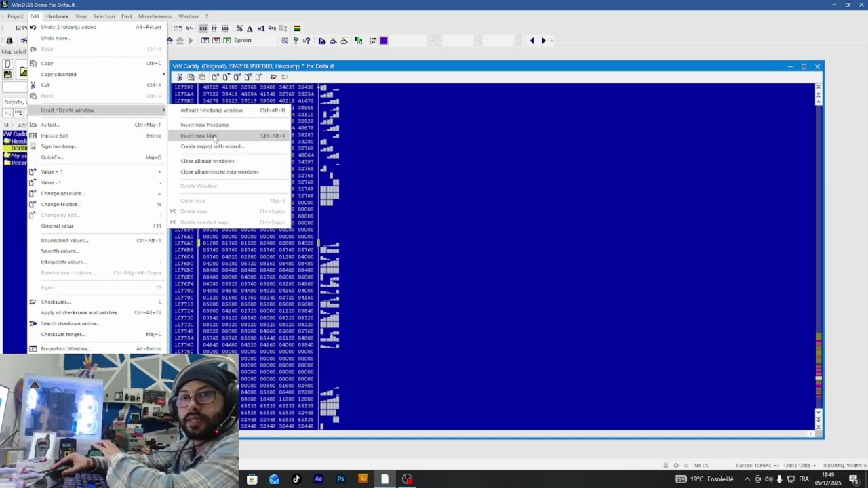Open the Miscellaneous menu

tap(155, 16)
